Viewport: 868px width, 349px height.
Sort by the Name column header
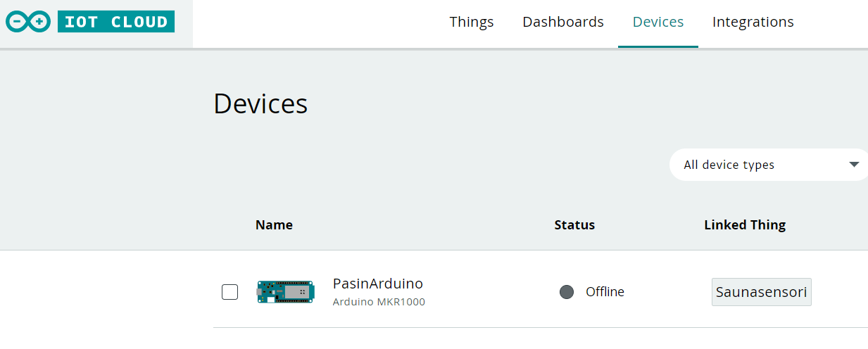pyautogui.click(x=274, y=225)
